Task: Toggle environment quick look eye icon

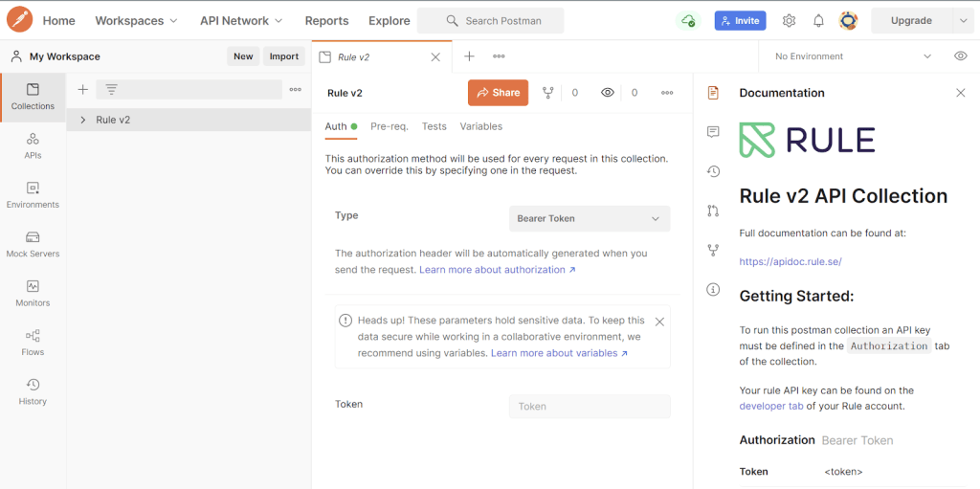Action: click(x=960, y=56)
